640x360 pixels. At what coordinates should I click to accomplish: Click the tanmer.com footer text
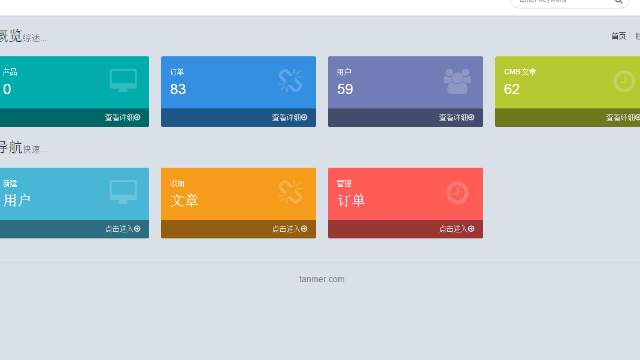click(x=322, y=279)
